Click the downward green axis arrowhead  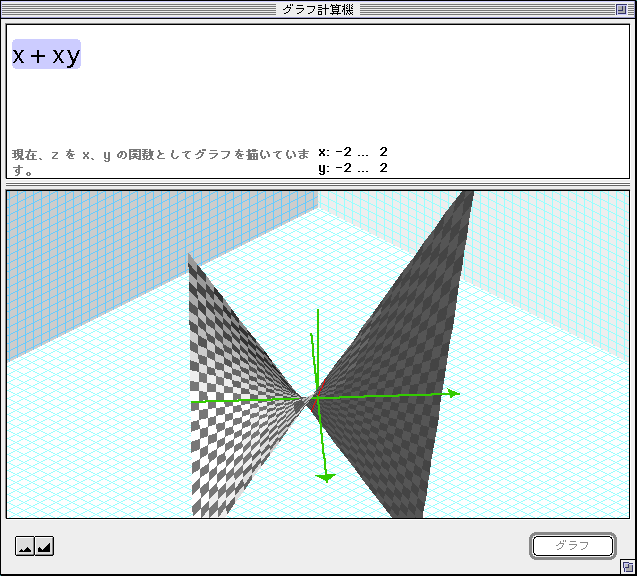click(325, 478)
